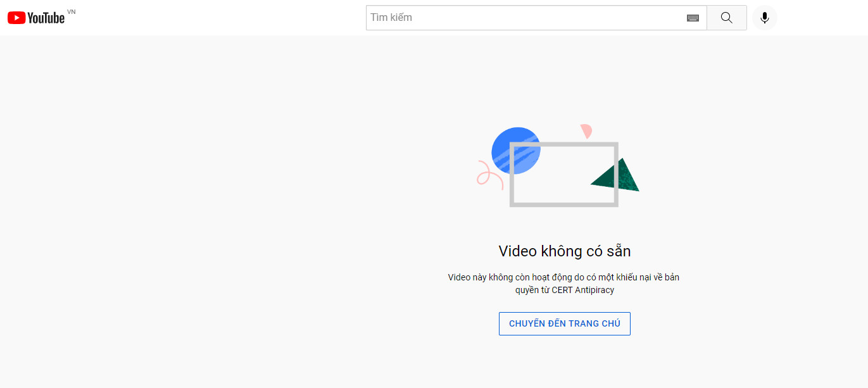Open the YouTube home logo

[x=36, y=18]
